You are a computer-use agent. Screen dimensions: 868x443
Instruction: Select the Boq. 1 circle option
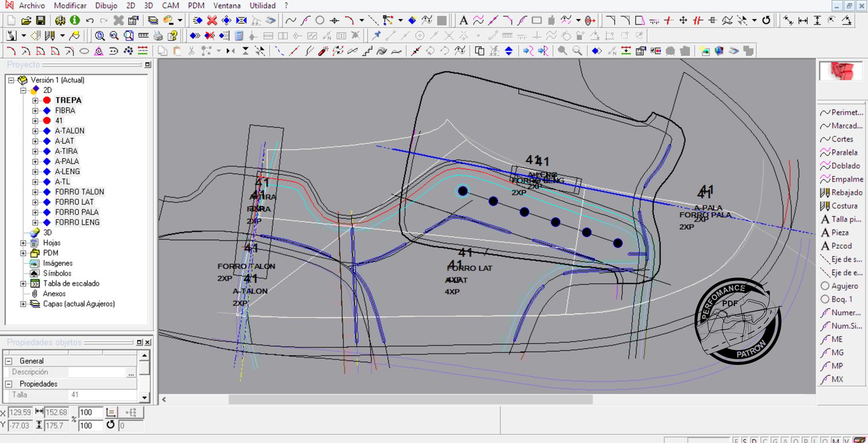840,299
